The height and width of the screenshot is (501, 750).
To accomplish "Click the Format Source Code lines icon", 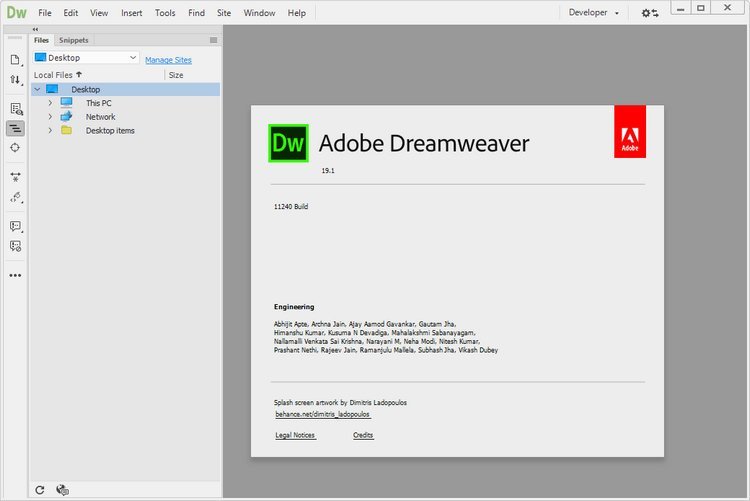I will pyautogui.click(x=15, y=128).
